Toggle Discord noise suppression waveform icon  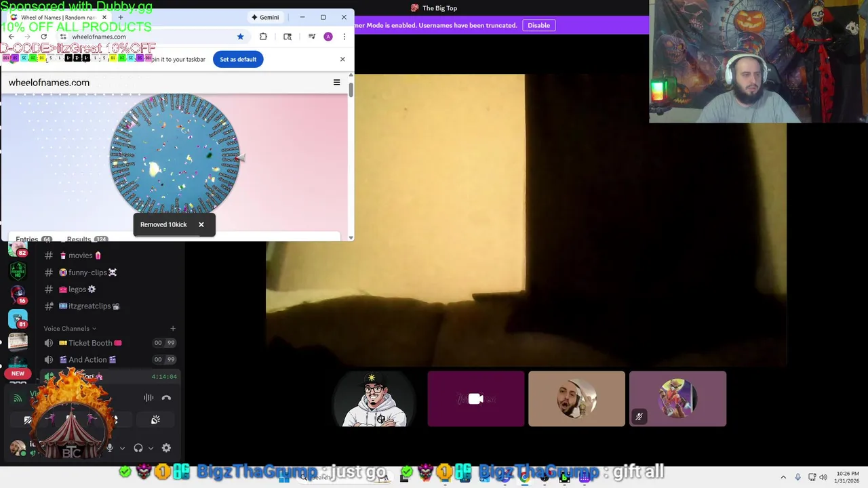149,398
